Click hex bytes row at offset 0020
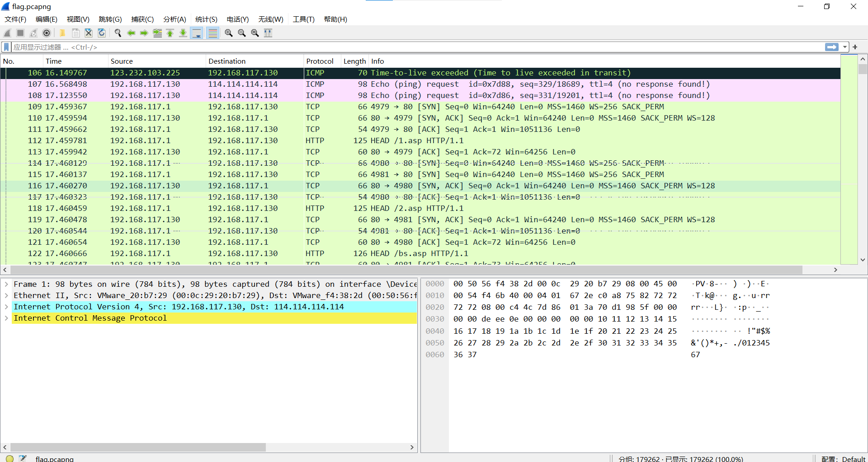The width and height of the screenshot is (868, 462). (x=565, y=307)
